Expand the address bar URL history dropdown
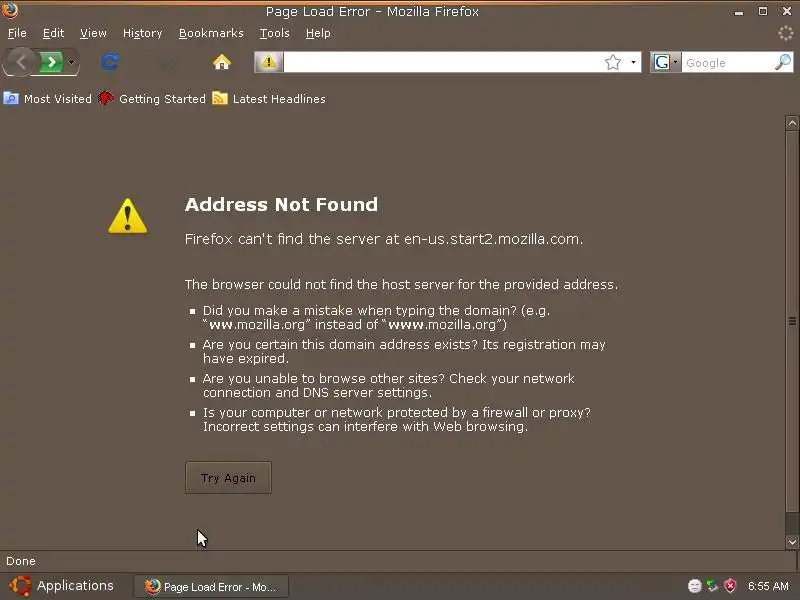This screenshot has height=600, width=800. (633, 62)
